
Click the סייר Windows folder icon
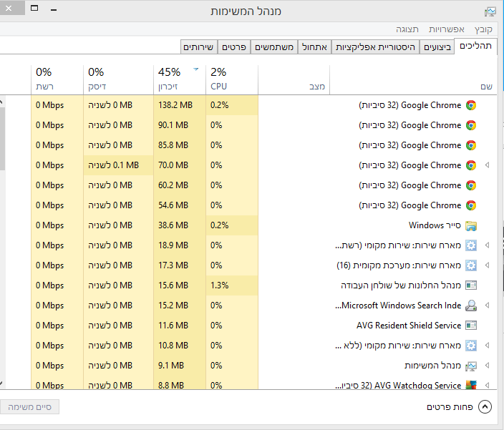pyautogui.click(x=471, y=226)
